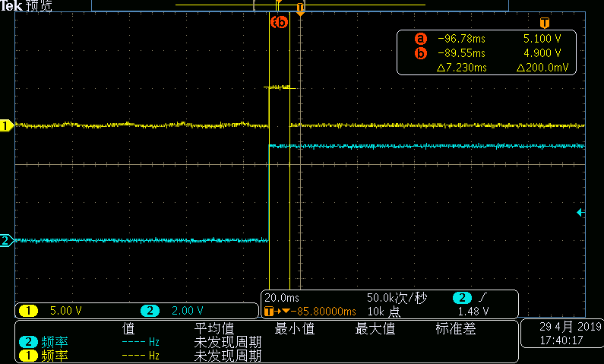This screenshot has height=364, width=604.
Task: Click 未发现周期 message in channel 2 row
Action: [x=228, y=342]
